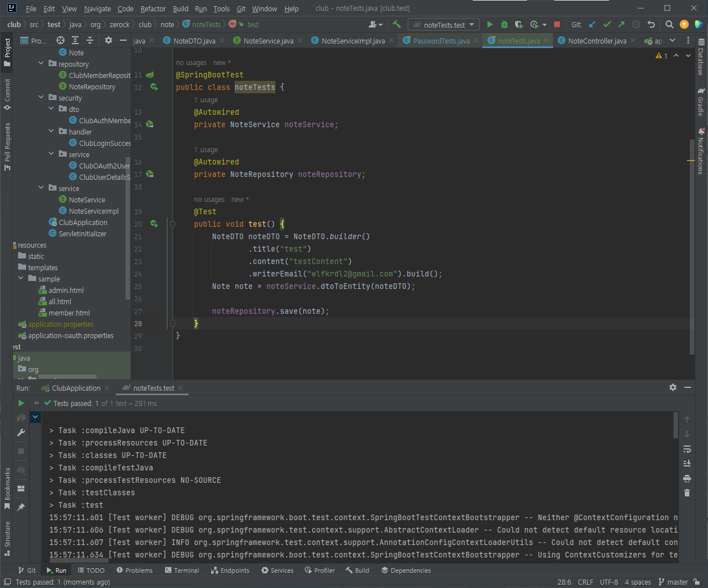Toggle Database tool window on right stripe
This screenshot has height=588, width=708.
point(701,57)
